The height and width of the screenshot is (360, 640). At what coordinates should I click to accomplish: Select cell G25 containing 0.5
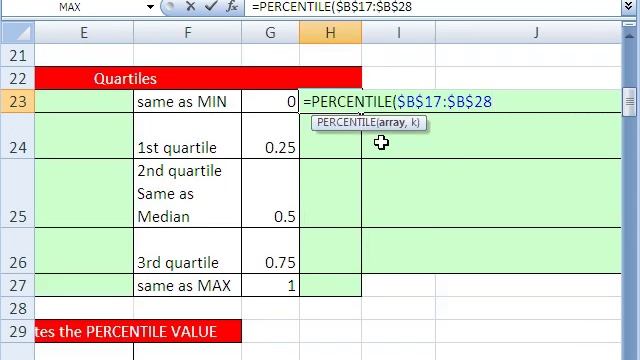point(270,193)
